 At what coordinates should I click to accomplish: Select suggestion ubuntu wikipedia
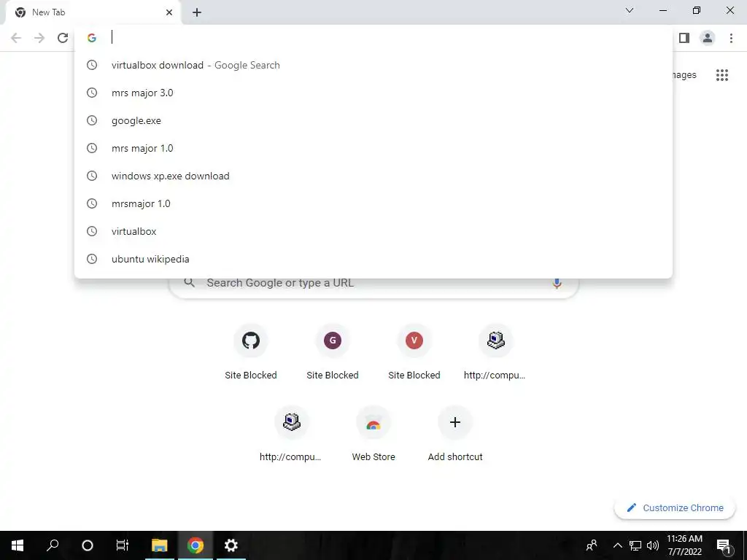373,259
